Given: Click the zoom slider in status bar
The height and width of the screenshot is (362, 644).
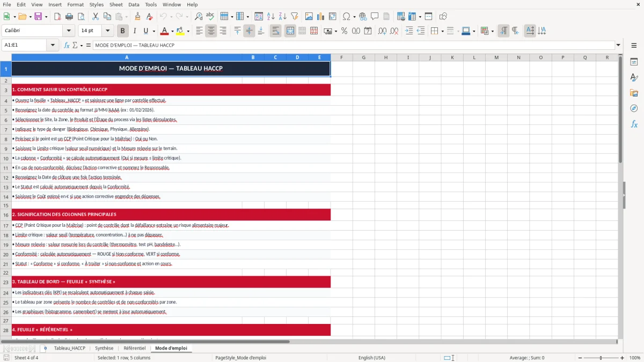Looking at the screenshot, I should (601, 358).
